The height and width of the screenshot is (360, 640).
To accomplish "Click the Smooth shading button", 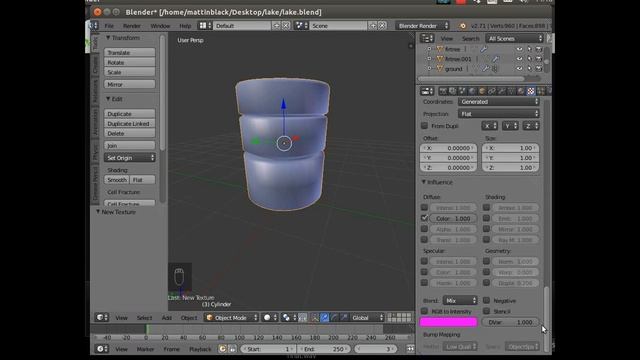I will (117, 180).
